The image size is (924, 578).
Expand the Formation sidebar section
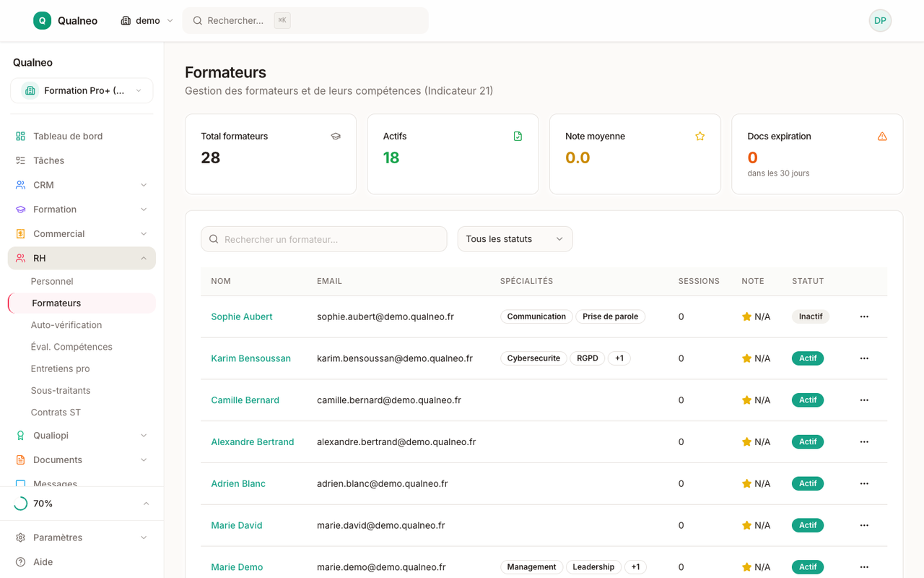click(144, 210)
